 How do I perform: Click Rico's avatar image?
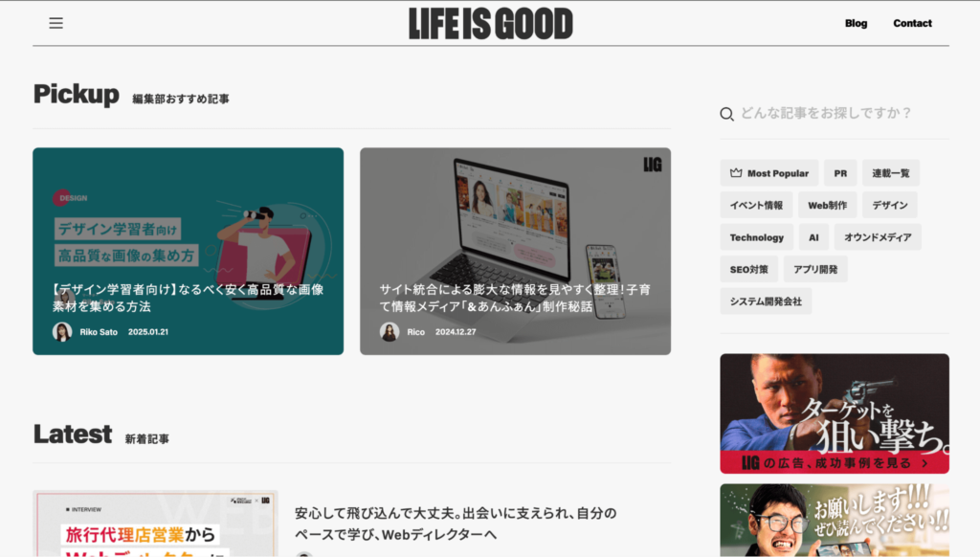pos(390,332)
